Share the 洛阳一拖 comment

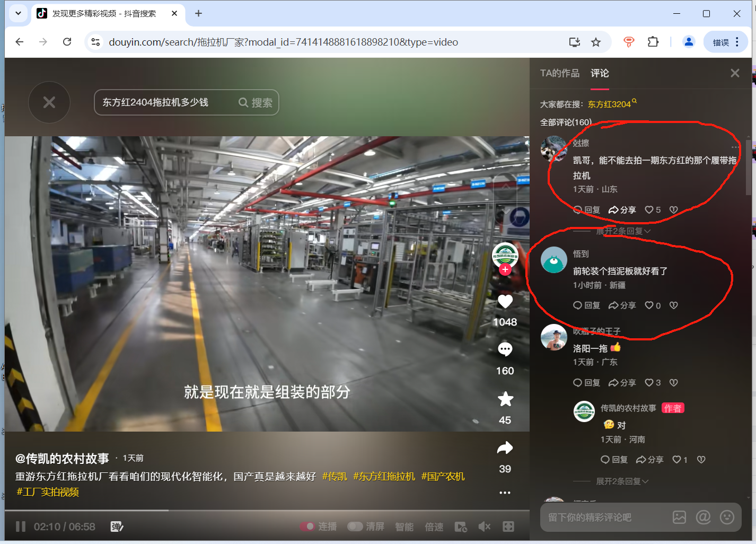pyautogui.click(x=622, y=383)
